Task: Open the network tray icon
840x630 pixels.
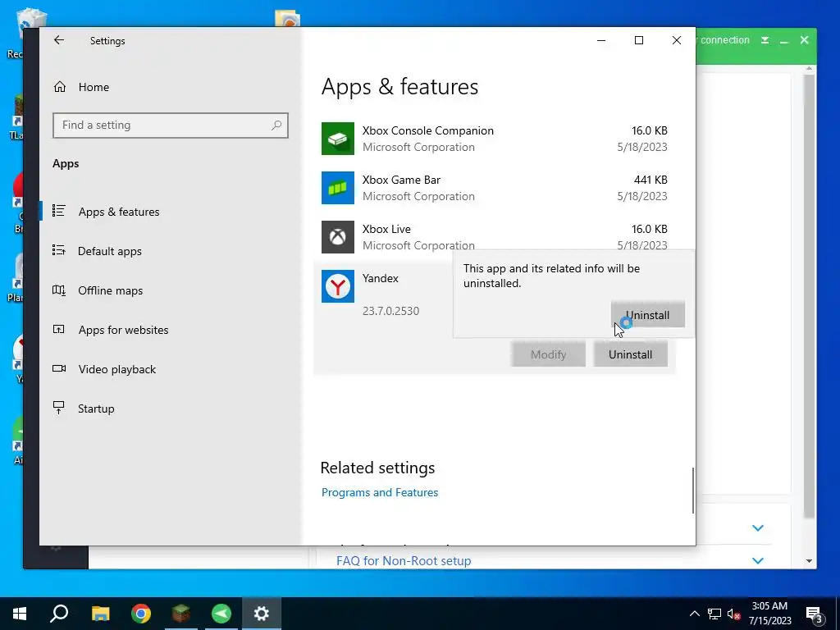Action: click(x=714, y=614)
